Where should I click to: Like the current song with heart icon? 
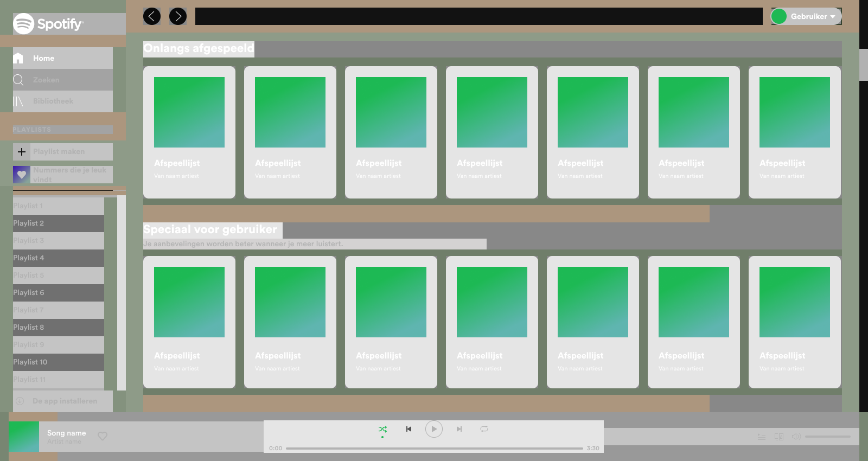pyautogui.click(x=103, y=436)
